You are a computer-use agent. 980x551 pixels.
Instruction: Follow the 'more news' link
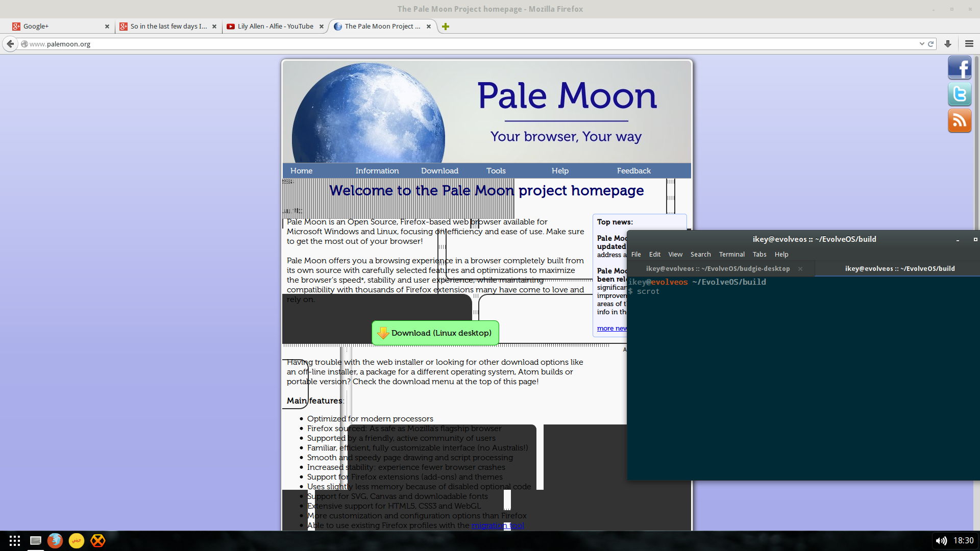[611, 328]
